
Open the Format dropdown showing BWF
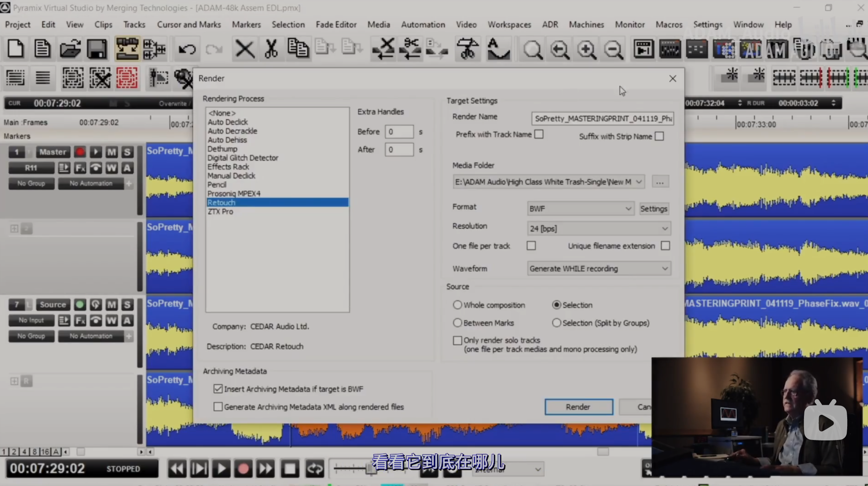(x=580, y=208)
